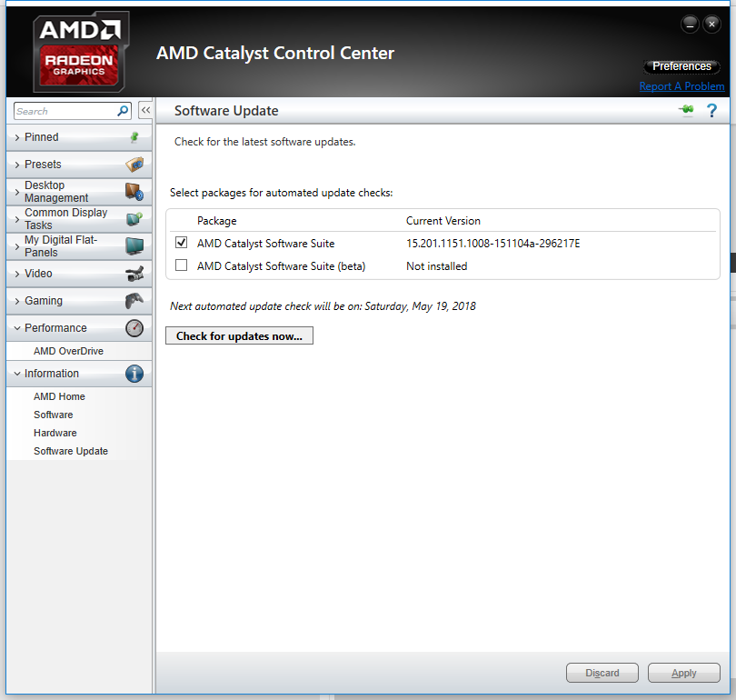Click the Not installed version text
This screenshot has height=700, width=736.
pyautogui.click(x=436, y=266)
